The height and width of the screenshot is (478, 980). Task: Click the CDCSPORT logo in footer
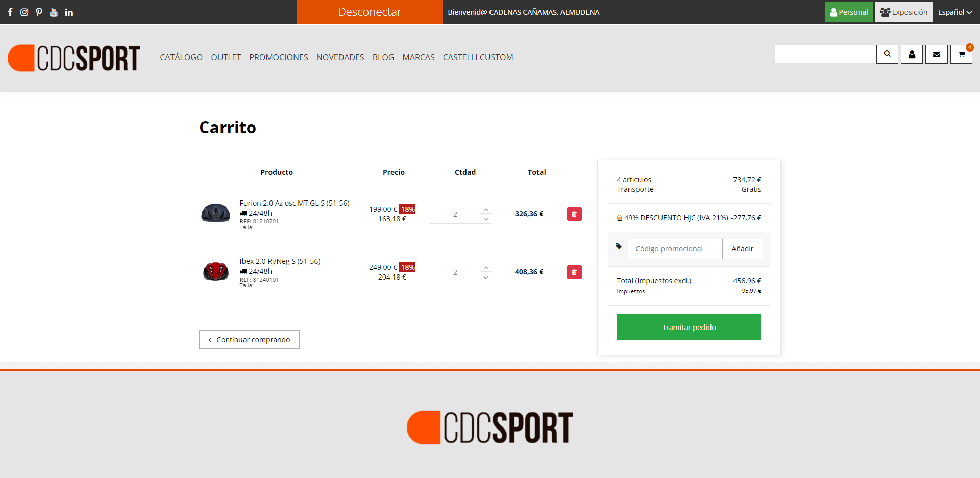[490, 427]
